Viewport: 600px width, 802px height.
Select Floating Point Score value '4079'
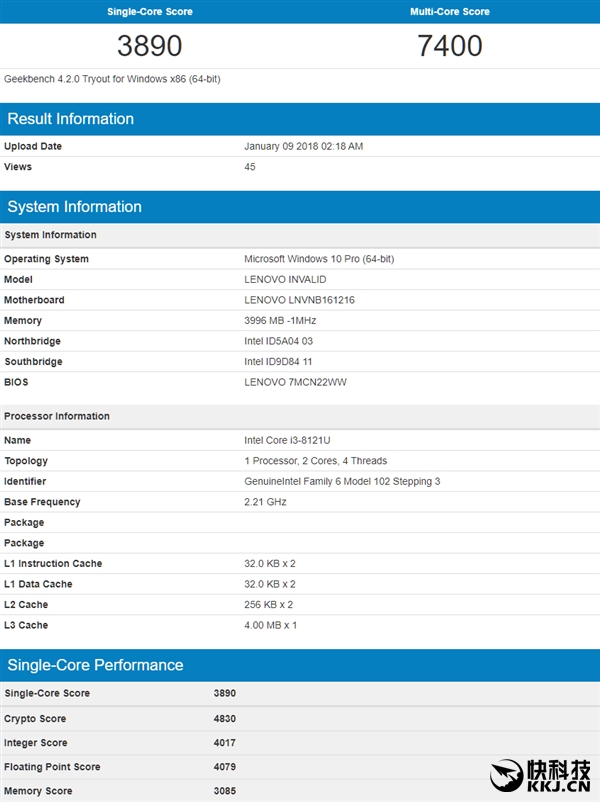point(225,767)
